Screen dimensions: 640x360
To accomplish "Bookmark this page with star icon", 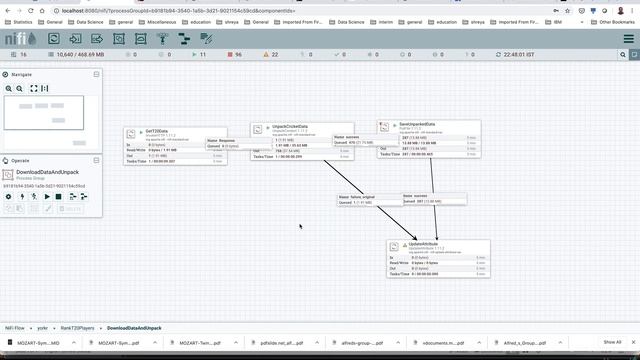I will coord(567,11).
